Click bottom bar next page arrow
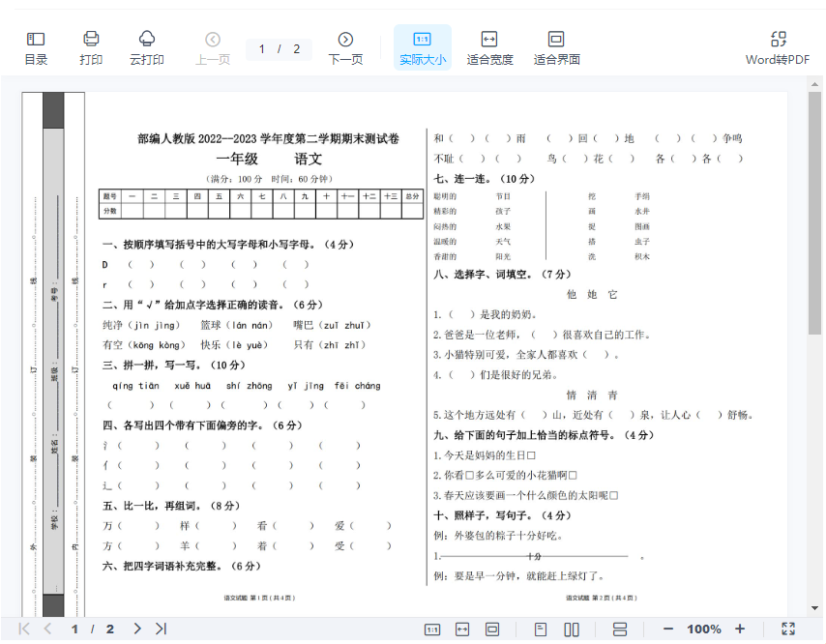This screenshot has height=644, width=826. pyautogui.click(x=137, y=629)
